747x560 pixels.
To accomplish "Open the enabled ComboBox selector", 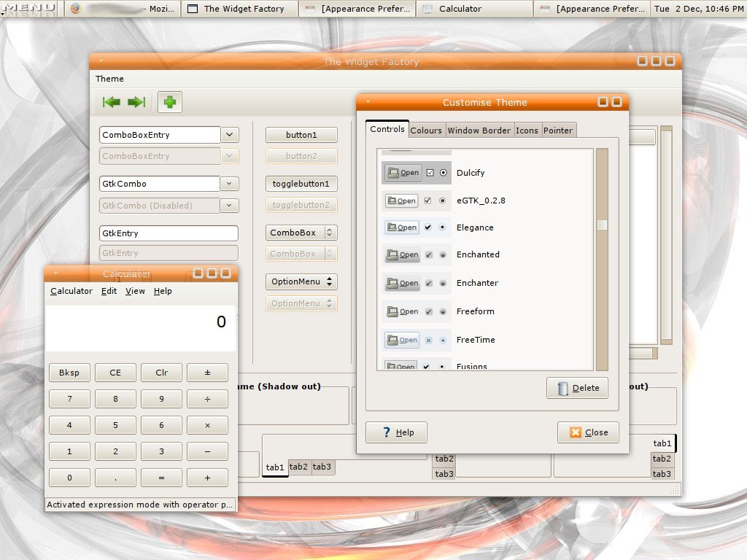I will 301,233.
